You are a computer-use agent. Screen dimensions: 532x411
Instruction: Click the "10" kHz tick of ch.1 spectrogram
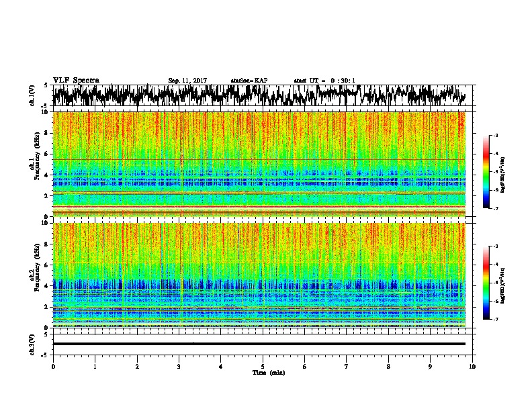click(x=46, y=112)
